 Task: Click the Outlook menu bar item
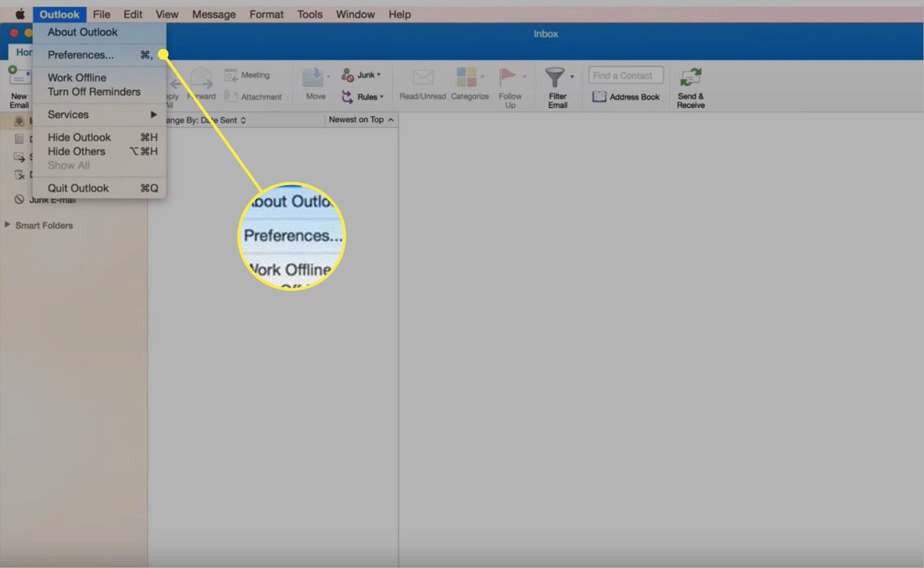pos(59,14)
